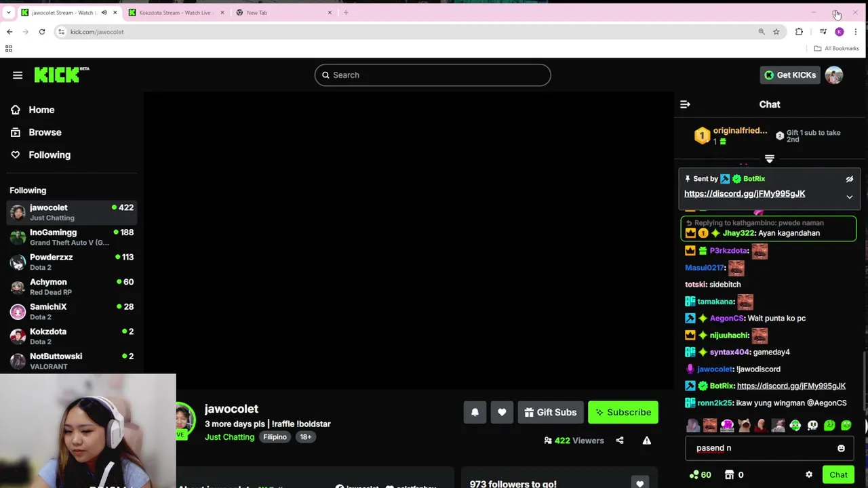Open chat settings gear
This screenshot has height=488, width=868.
(809, 474)
